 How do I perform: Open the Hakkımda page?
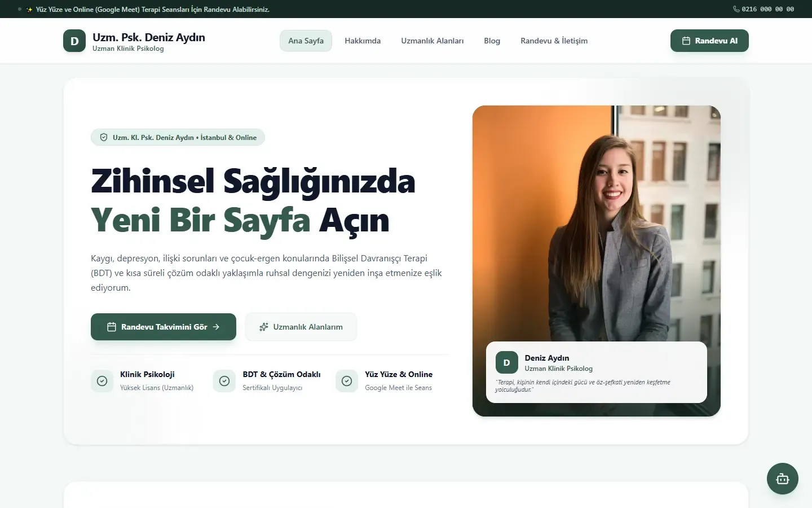pos(363,41)
